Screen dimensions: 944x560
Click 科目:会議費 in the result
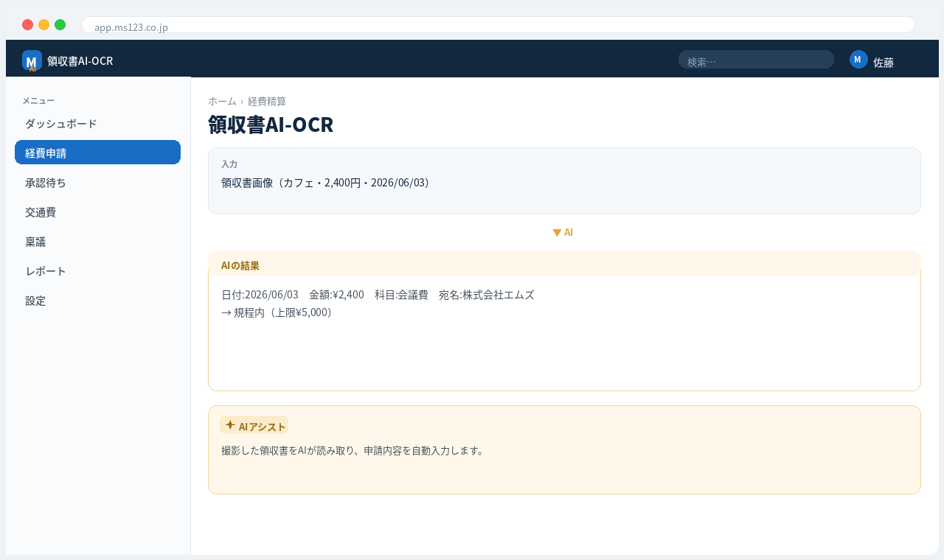point(401,295)
